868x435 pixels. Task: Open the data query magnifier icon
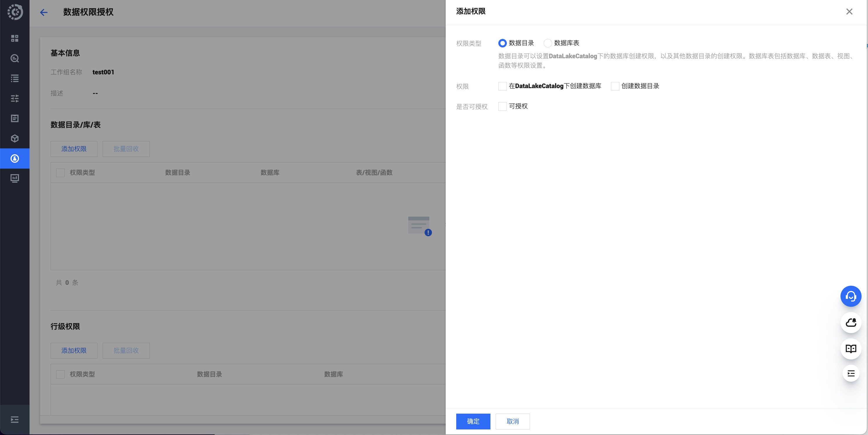click(15, 58)
